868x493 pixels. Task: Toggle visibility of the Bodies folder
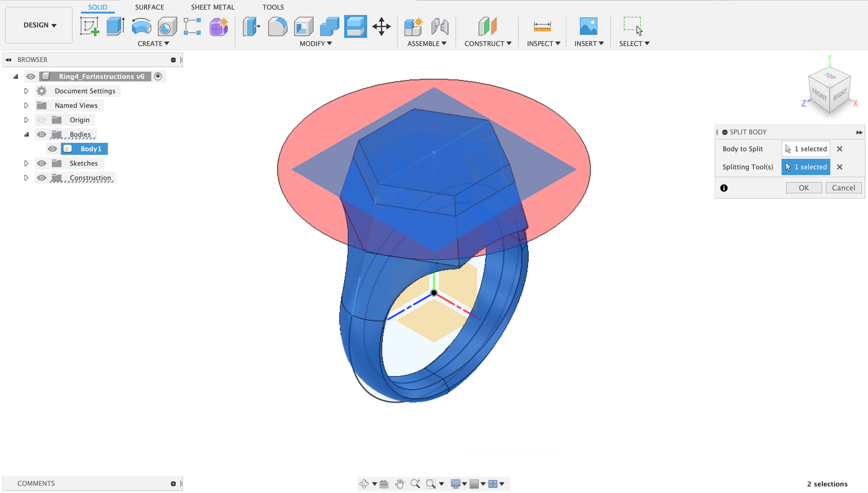42,134
